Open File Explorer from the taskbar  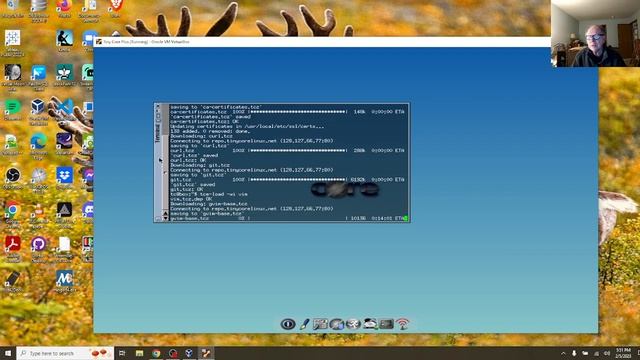click(x=139, y=353)
